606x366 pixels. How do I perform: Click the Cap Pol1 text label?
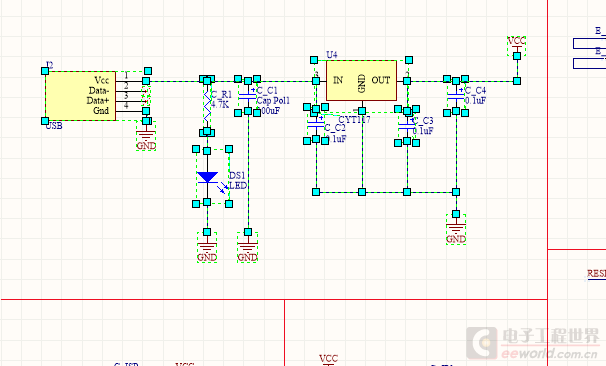273,100
